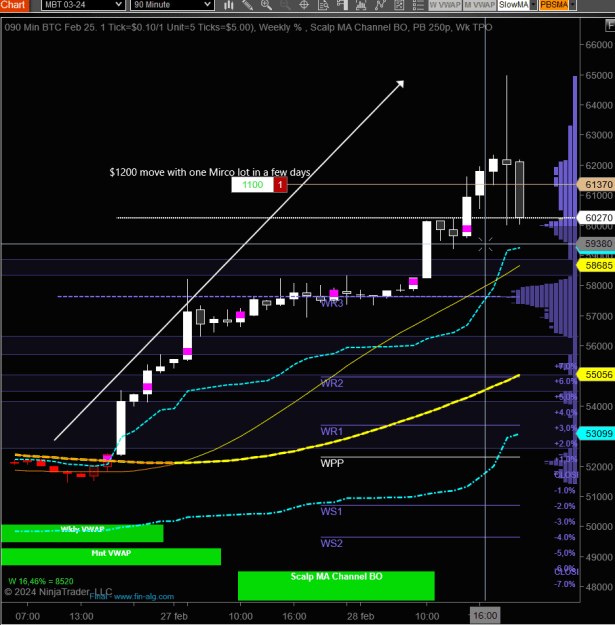Image resolution: width=615 pixels, height=625 pixels.
Task: Toggle the orange PBSMA button
Action: [554, 5]
